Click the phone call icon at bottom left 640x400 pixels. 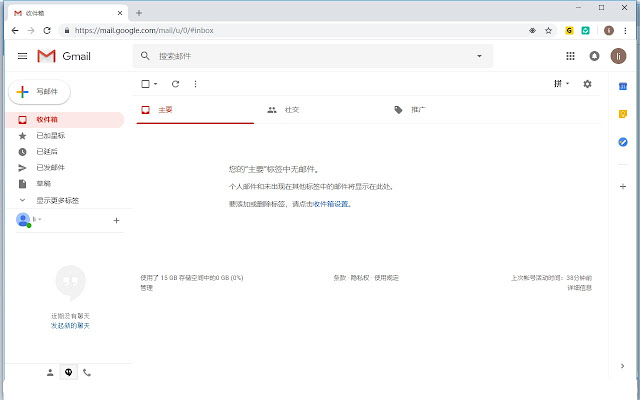87,372
